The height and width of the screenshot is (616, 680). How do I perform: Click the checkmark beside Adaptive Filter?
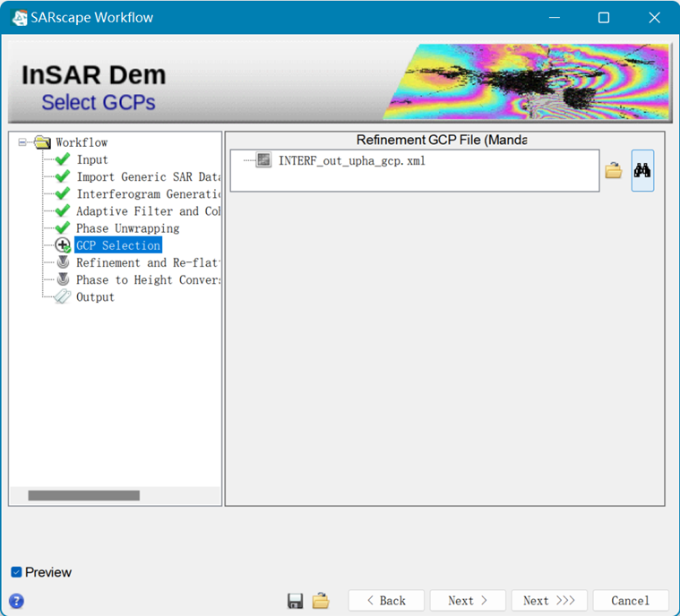pyautogui.click(x=63, y=210)
